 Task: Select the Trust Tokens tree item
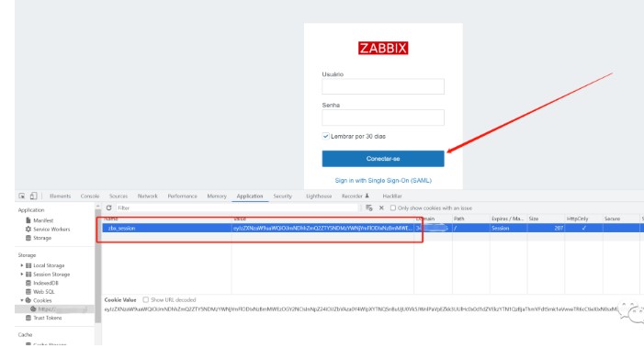tap(47, 318)
